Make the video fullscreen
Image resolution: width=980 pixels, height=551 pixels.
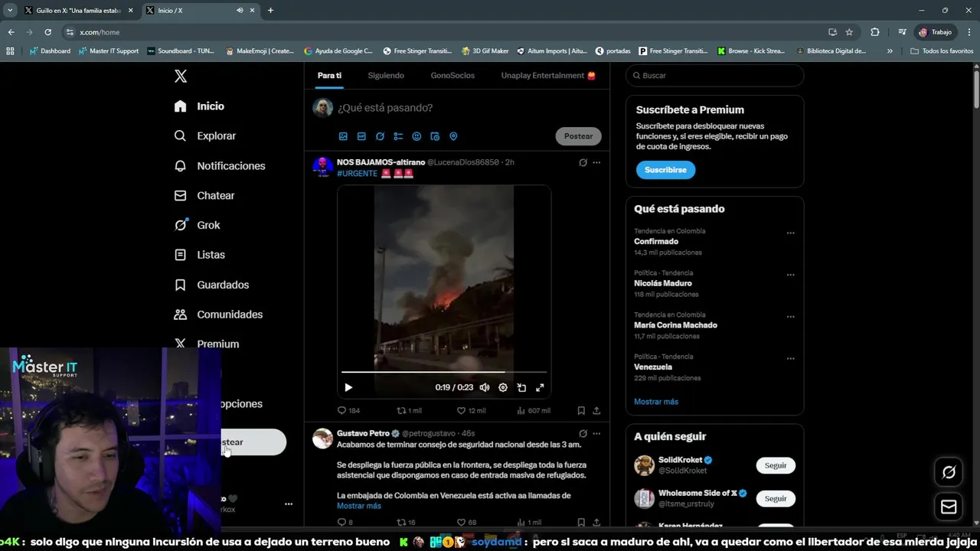click(x=540, y=388)
